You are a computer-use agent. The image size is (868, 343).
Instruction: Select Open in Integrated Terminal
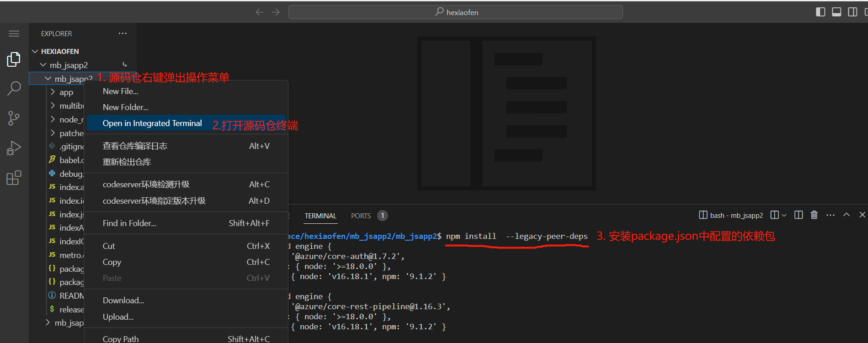(152, 123)
